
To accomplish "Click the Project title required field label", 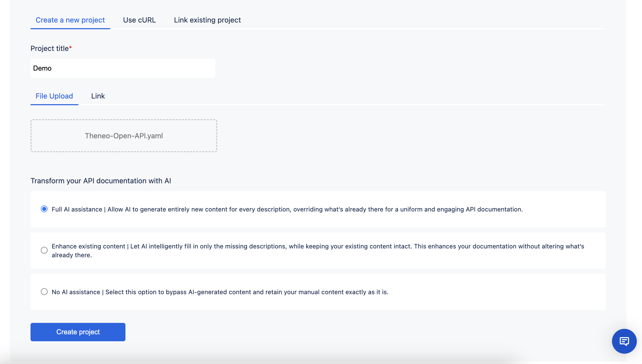I will [x=51, y=48].
